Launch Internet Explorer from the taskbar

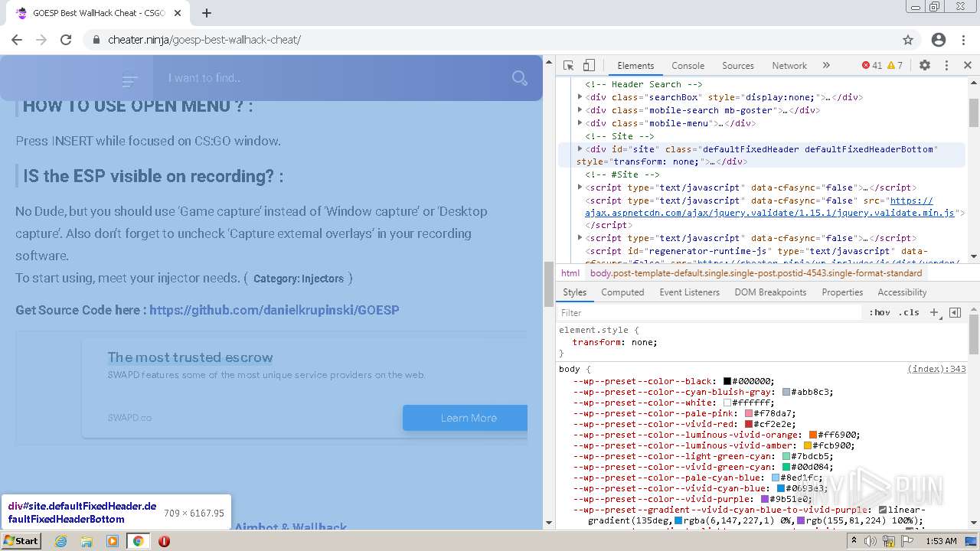tap(61, 541)
